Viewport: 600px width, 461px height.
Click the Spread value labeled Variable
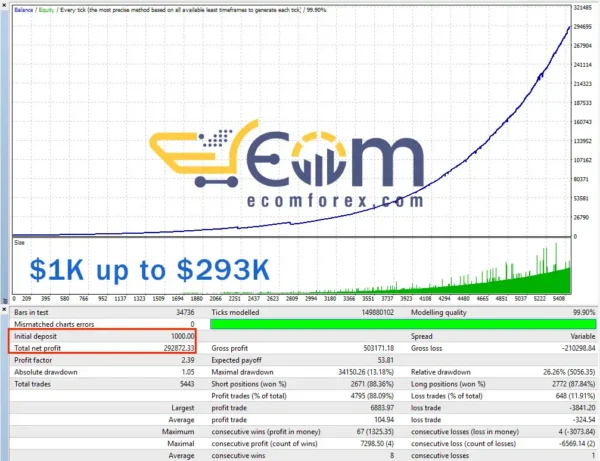coord(580,337)
